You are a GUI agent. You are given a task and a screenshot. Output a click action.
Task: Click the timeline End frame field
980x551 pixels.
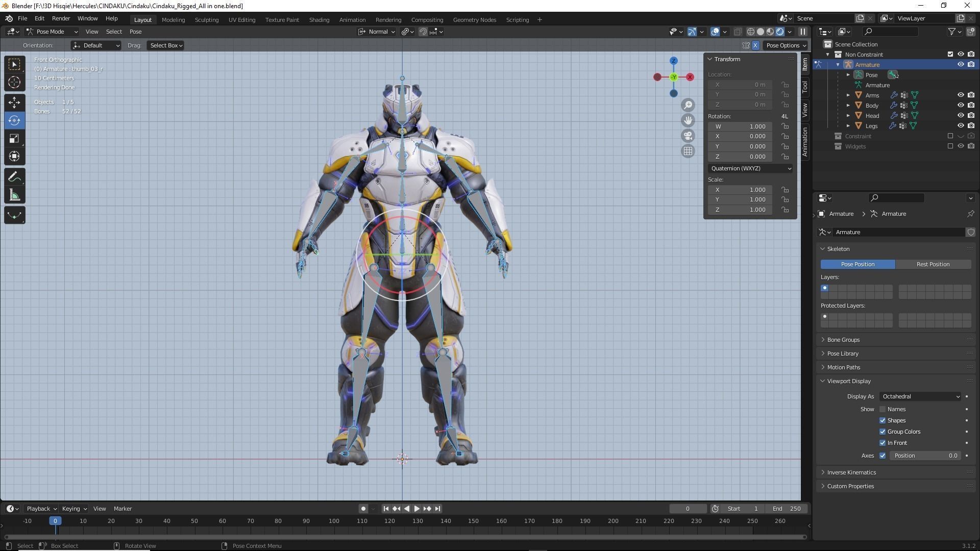[787, 509]
